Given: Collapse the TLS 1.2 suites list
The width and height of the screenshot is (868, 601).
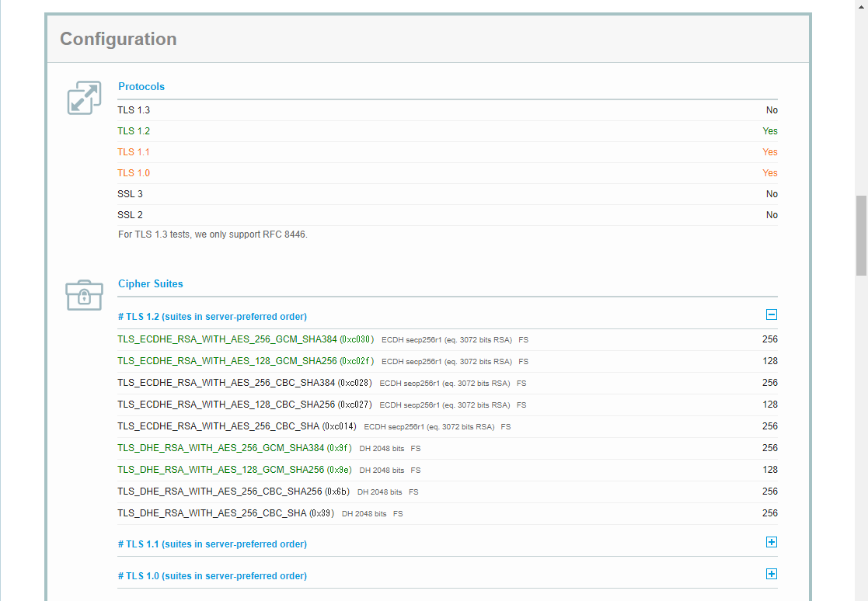Looking at the screenshot, I should 771,314.
